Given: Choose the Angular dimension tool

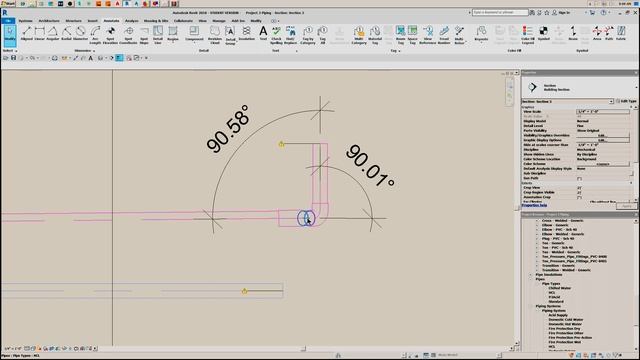Looking at the screenshot, I should (53, 33).
